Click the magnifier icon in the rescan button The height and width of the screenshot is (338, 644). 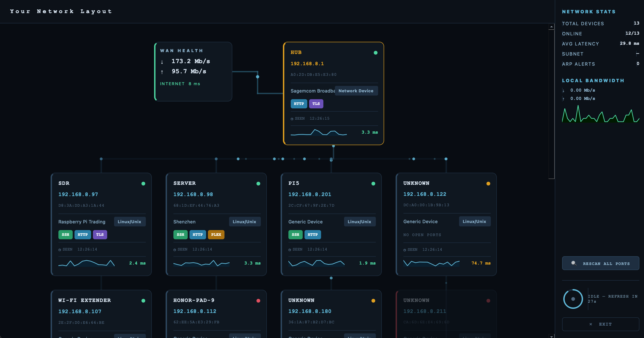click(573, 263)
